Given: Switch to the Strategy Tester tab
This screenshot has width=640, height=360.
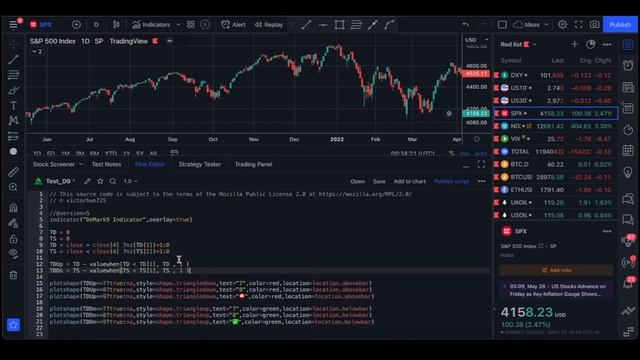Looking at the screenshot, I should 200,164.
